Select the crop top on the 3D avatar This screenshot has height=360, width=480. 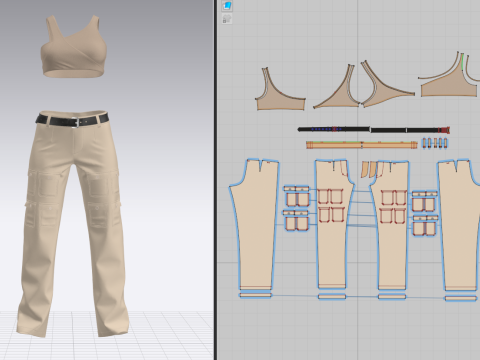pos(74,47)
